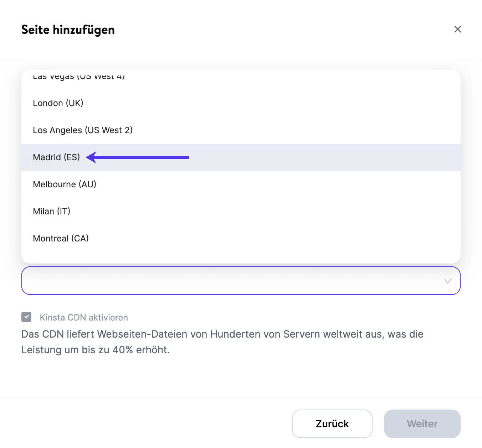Click the Weiter button
Screen dimensions: 482x448
pyautogui.click(x=422, y=423)
